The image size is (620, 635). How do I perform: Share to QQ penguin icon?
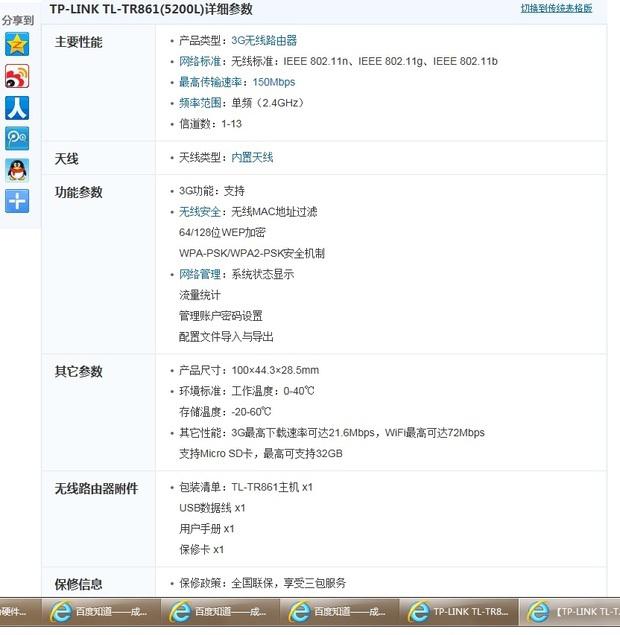(17, 170)
